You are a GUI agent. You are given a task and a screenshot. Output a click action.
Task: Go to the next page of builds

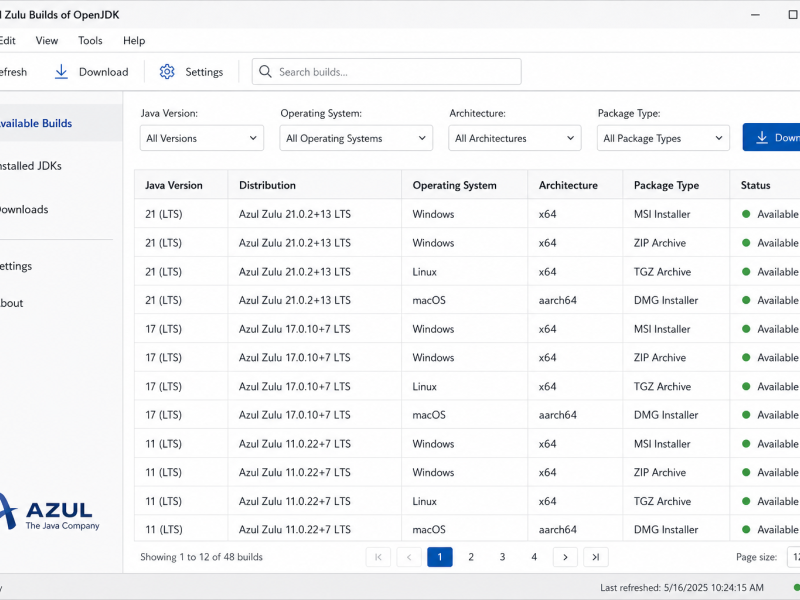(x=565, y=557)
